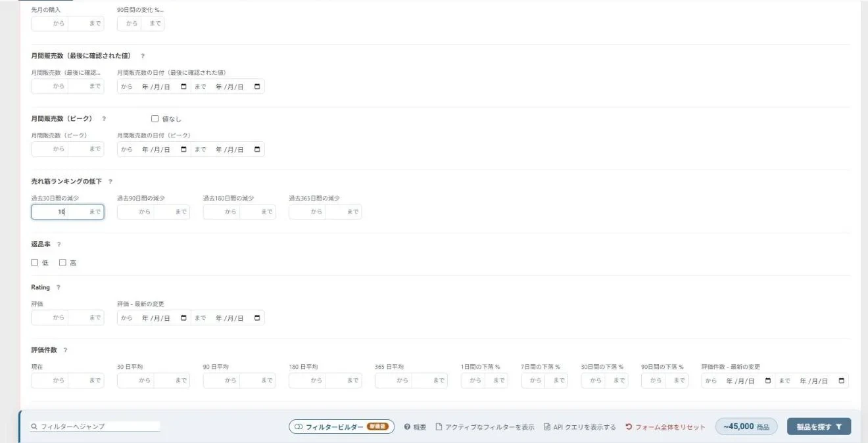Click the magnifier icon in フィルターへジャンプ search
This screenshot has height=443, width=868.
point(34,427)
